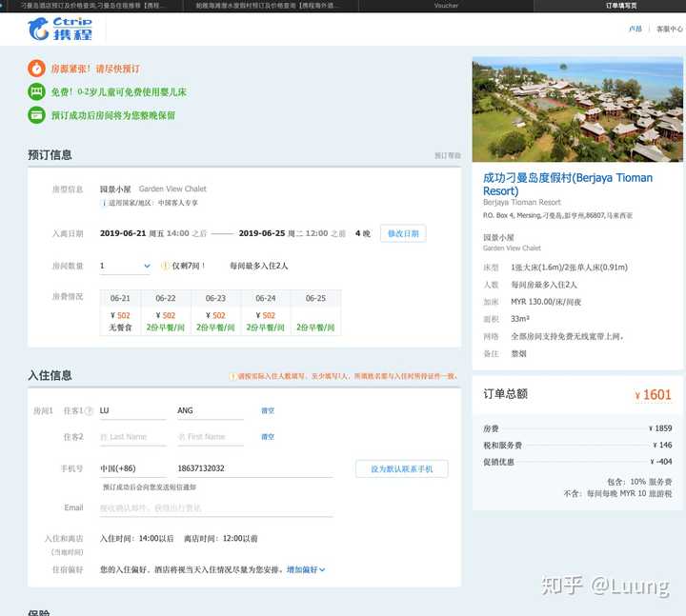Click guest 2 Last Name field

pyautogui.click(x=133, y=437)
